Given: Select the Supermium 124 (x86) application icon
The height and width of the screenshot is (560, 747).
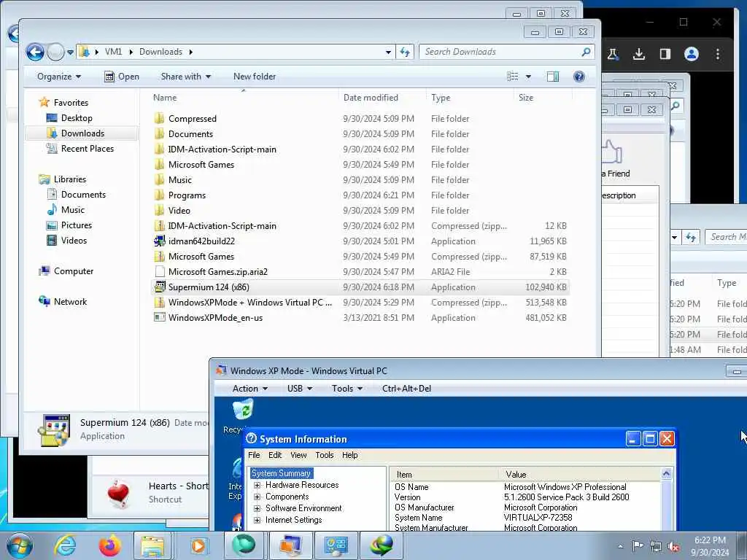Looking at the screenshot, I should pos(160,287).
